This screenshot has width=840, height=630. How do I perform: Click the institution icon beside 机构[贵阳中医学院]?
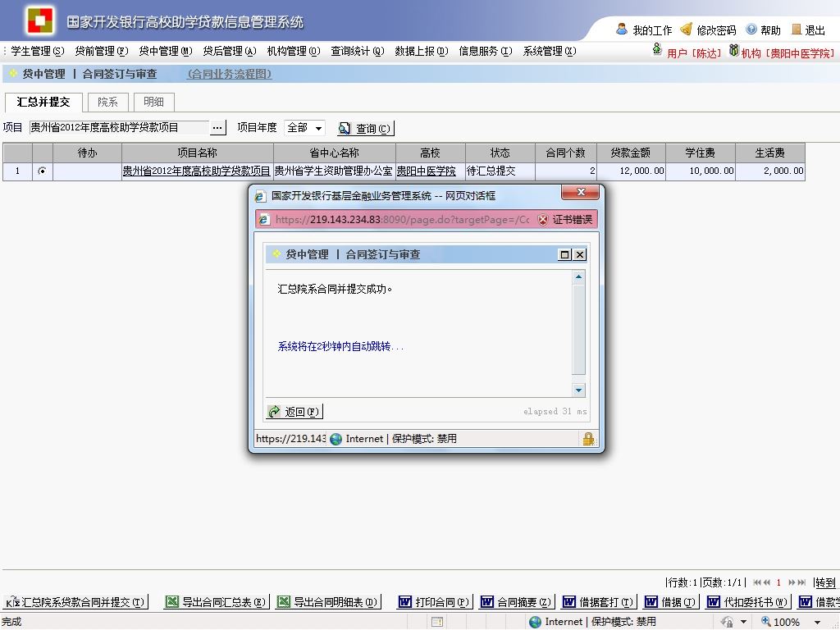click(734, 50)
